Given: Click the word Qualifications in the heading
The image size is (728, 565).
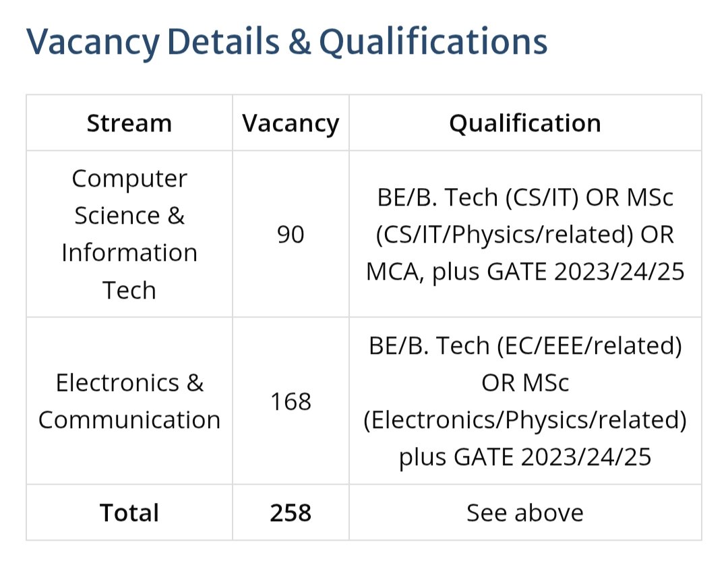Looking at the screenshot, I should tap(433, 42).
